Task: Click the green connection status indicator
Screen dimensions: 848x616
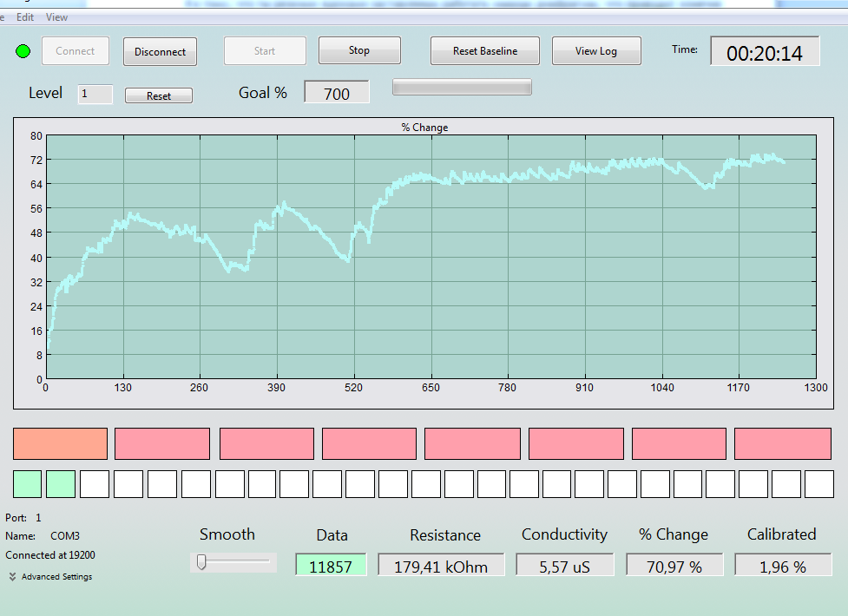Action: [23, 51]
